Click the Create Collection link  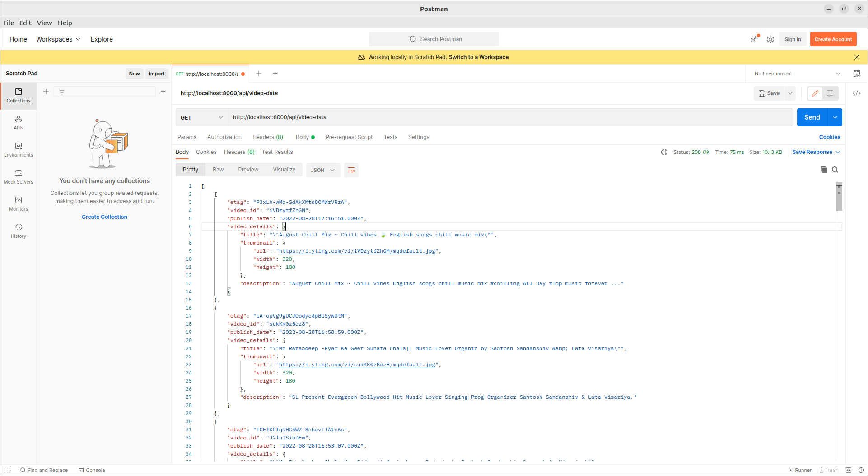tap(104, 217)
